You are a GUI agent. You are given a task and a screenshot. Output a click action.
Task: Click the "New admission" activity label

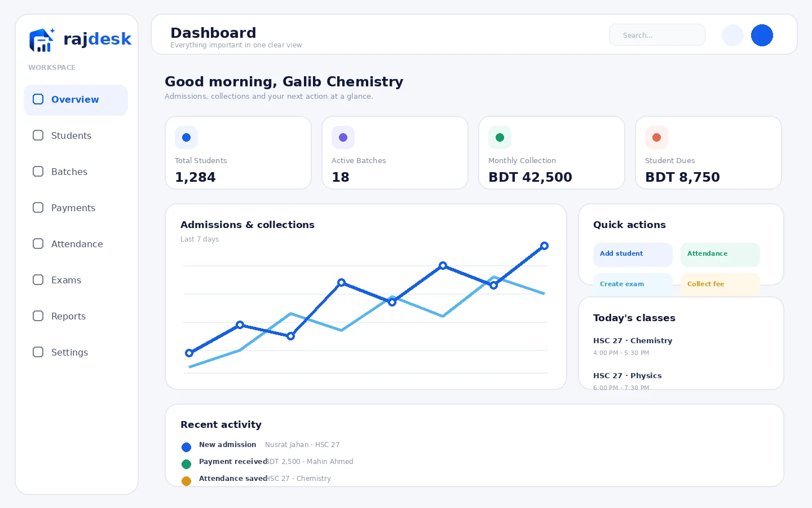pyautogui.click(x=227, y=445)
